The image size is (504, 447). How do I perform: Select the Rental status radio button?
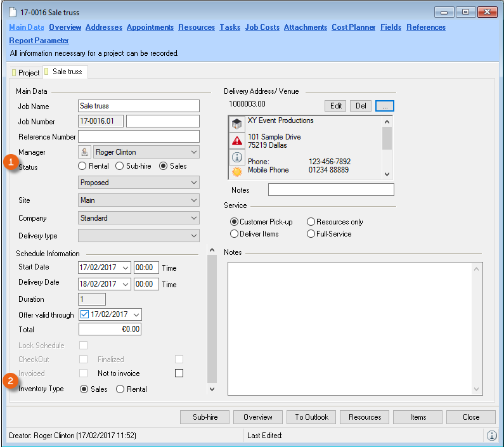pyautogui.click(x=82, y=166)
